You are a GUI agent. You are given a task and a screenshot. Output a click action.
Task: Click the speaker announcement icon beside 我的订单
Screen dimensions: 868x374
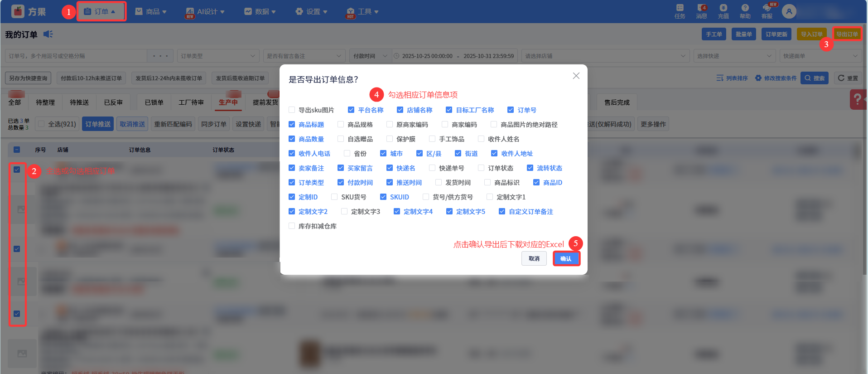[48, 34]
